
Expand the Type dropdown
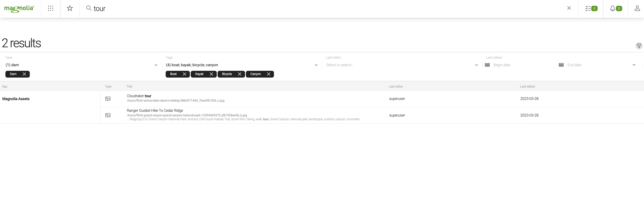(156, 65)
